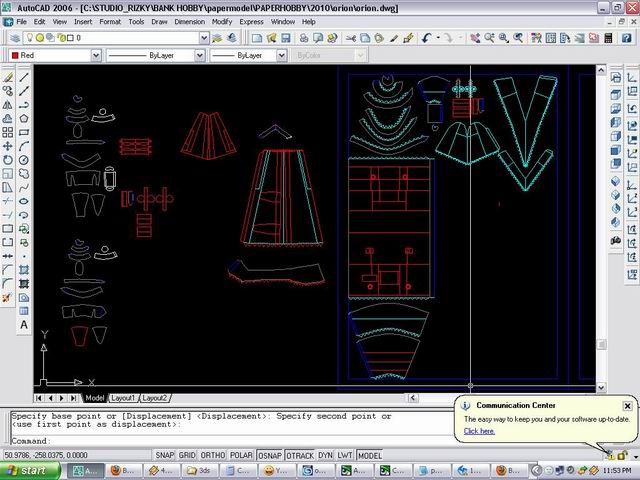Screen dimensions: 640x480
Task: Expand the linetype ByLayer dropdown
Action: pos(200,55)
